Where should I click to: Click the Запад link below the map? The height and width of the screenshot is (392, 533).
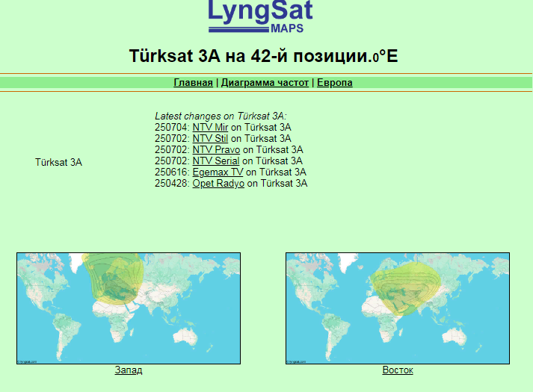(x=129, y=370)
